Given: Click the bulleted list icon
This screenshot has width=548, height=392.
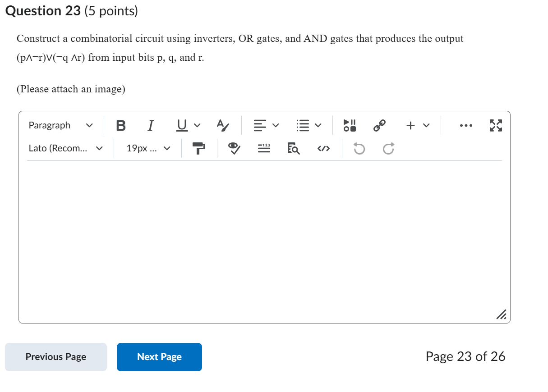Looking at the screenshot, I should point(302,125).
